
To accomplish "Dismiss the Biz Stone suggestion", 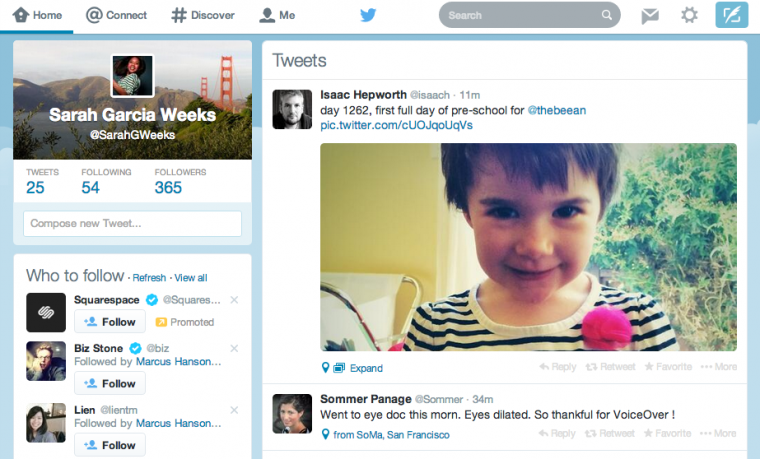I will coord(234,348).
